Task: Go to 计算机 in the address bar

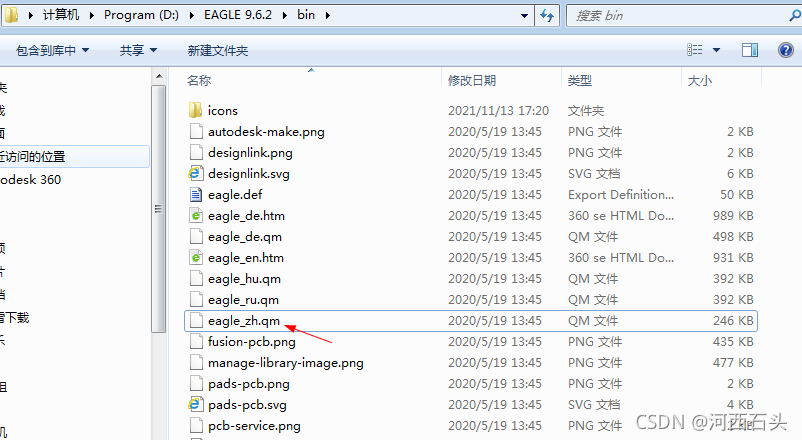Action: click(x=61, y=15)
